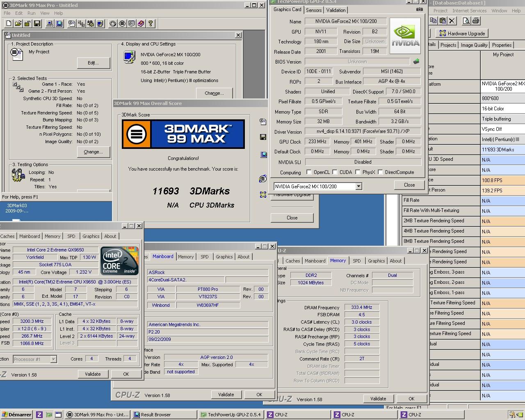Viewport: 525px width, 420px height.
Task: Enable the CUDA checkbox in GPU-Z
Action: pos(335,172)
